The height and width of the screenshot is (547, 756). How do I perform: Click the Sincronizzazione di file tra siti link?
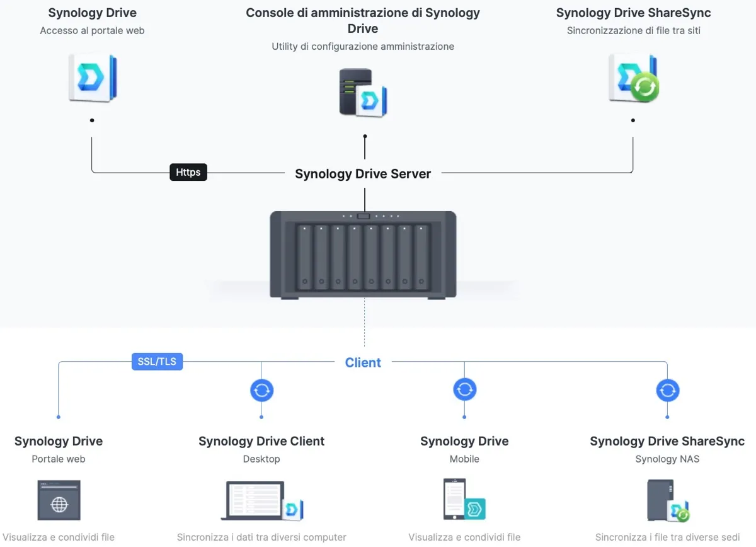pyautogui.click(x=633, y=30)
